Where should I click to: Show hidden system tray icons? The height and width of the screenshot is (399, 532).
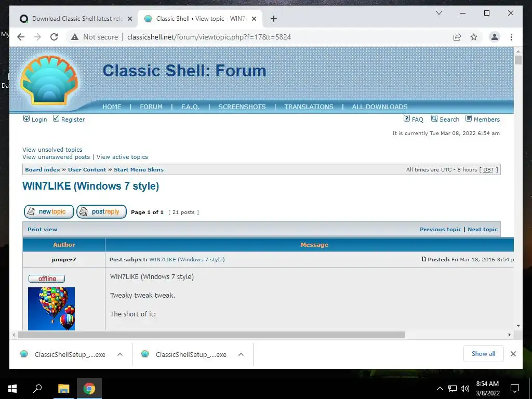click(x=440, y=389)
